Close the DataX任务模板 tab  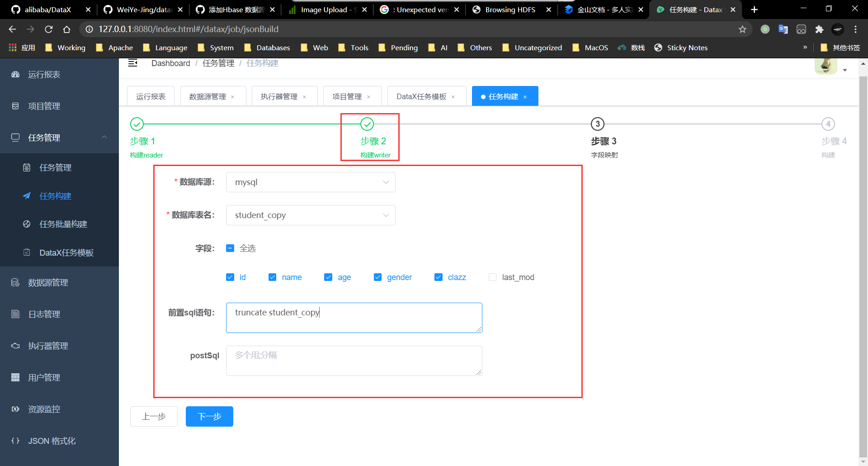click(453, 97)
